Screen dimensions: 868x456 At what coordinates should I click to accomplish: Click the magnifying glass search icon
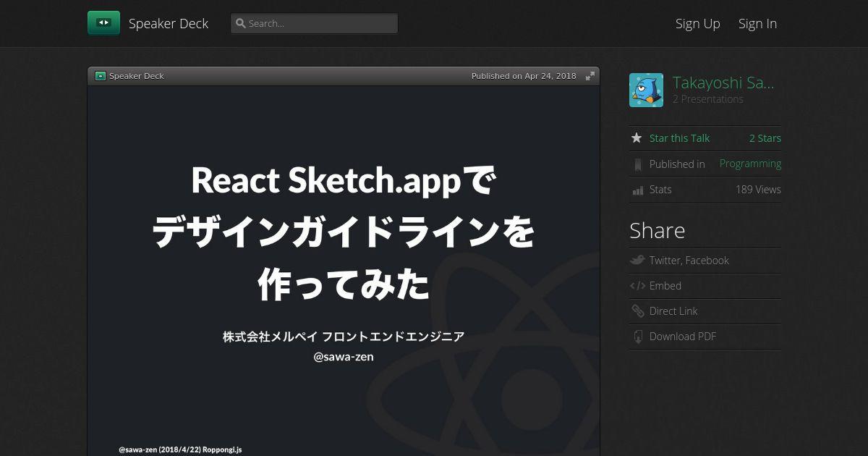coord(241,23)
